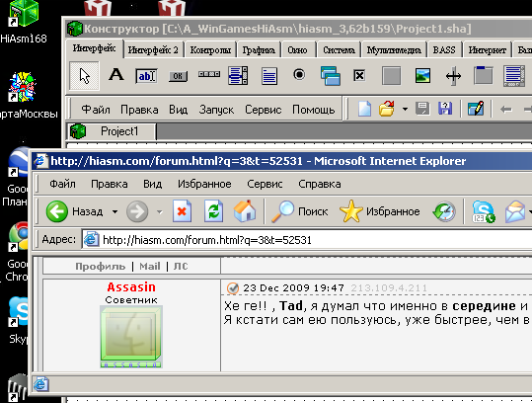Open the Skype desktop shortcut
Viewport: 532px width, 403px height.
(x=19, y=320)
